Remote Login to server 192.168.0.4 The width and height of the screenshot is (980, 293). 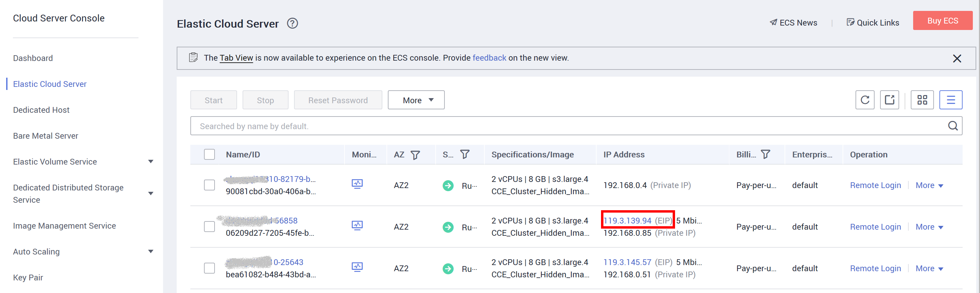875,185
